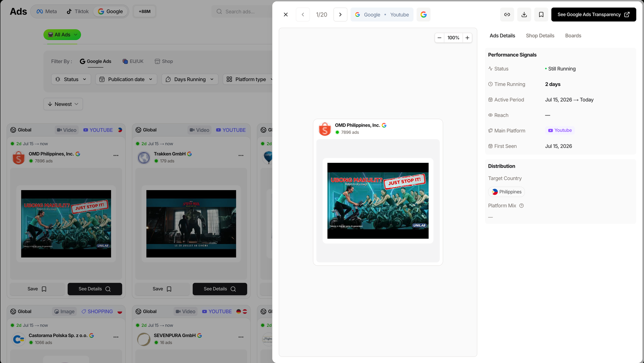Click the Google · Youtube source chip
Viewport: 644px width, 363px height.
point(382,14)
